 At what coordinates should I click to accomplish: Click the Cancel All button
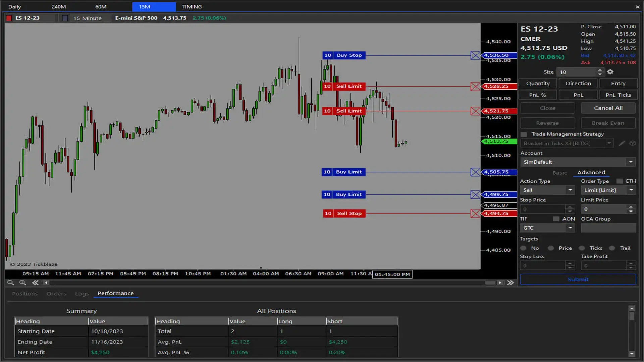point(608,108)
